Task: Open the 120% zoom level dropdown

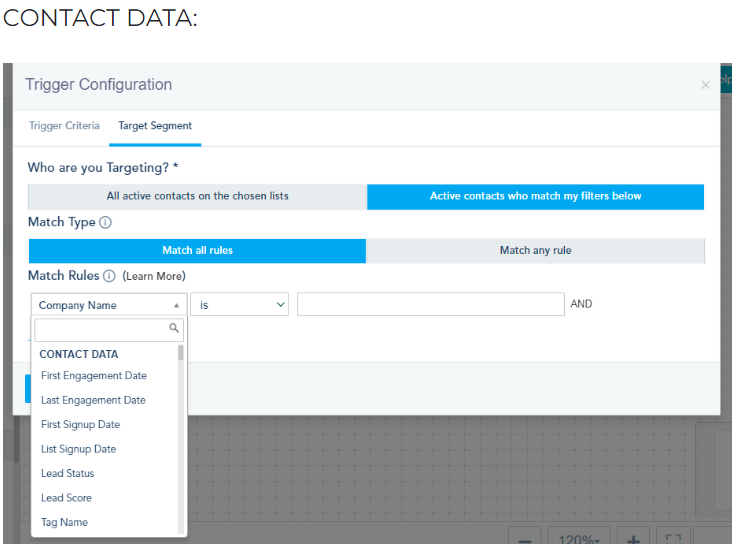Action: click(577, 538)
